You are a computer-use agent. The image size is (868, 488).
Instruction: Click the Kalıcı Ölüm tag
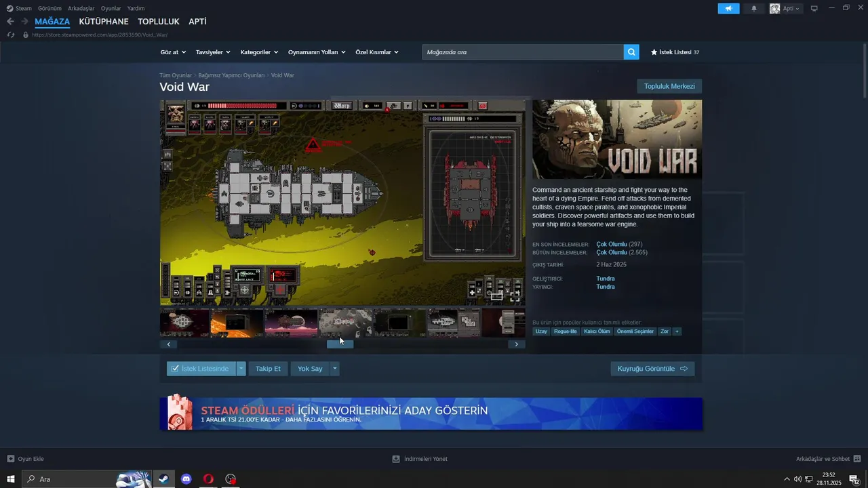pyautogui.click(x=597, y=331)
